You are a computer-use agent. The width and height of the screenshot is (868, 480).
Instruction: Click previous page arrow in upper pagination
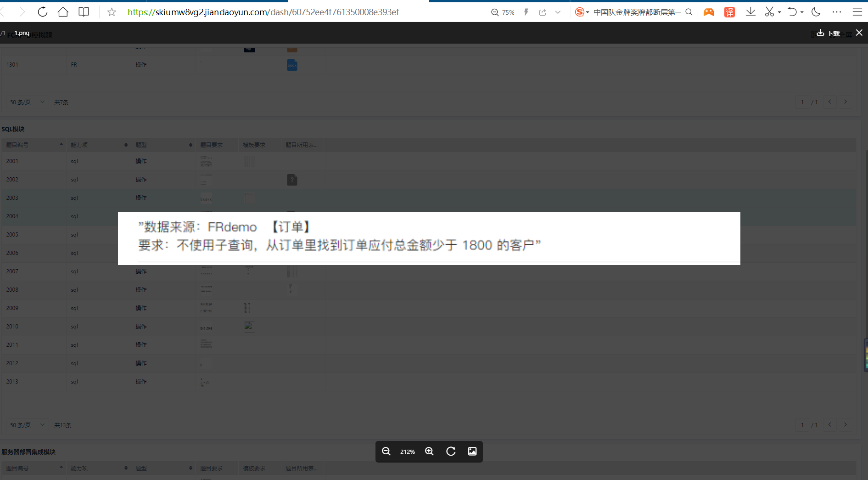pyautogui.click(x=829, y=102)
